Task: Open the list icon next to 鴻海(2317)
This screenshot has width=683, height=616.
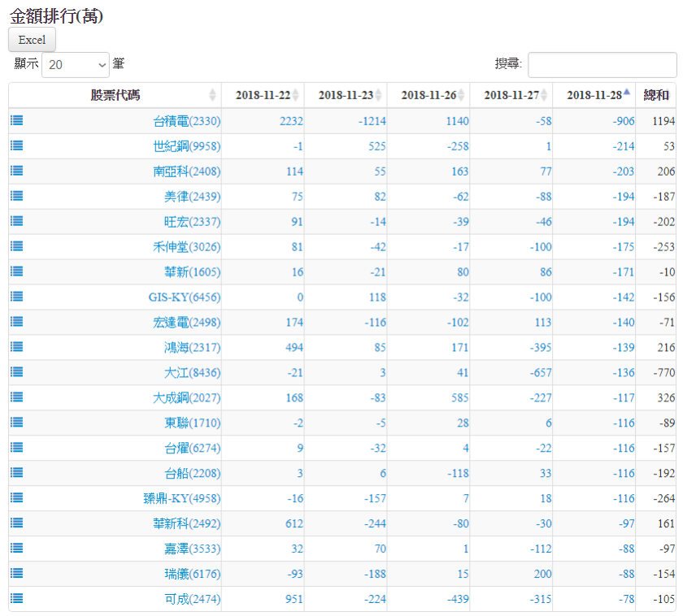Action: pos(16,347)
